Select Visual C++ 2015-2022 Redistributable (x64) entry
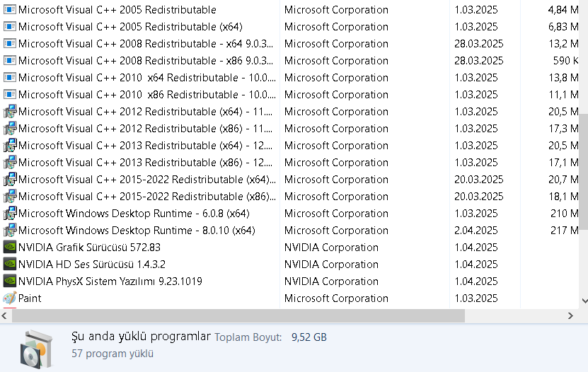 click(x=147, y=180)
